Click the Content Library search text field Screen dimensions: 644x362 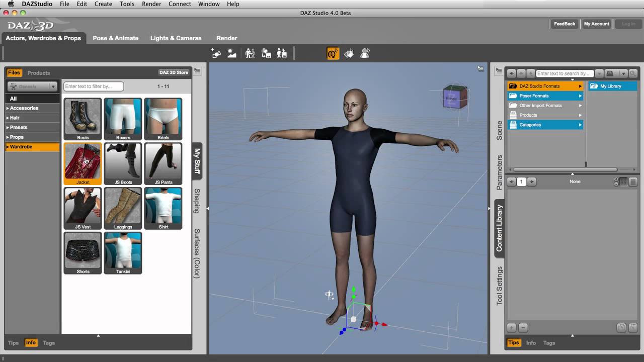coord(565,73)
